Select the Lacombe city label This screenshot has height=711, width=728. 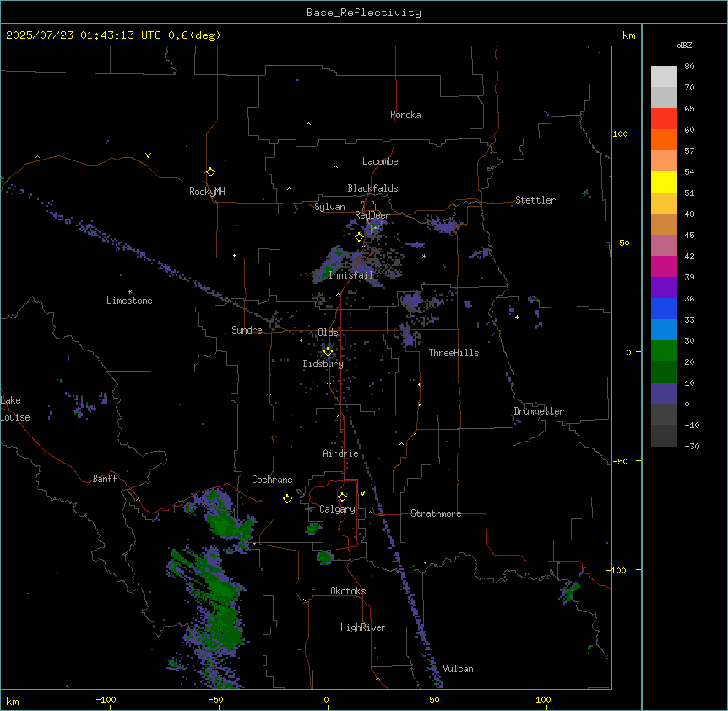[x=380, y=161]
